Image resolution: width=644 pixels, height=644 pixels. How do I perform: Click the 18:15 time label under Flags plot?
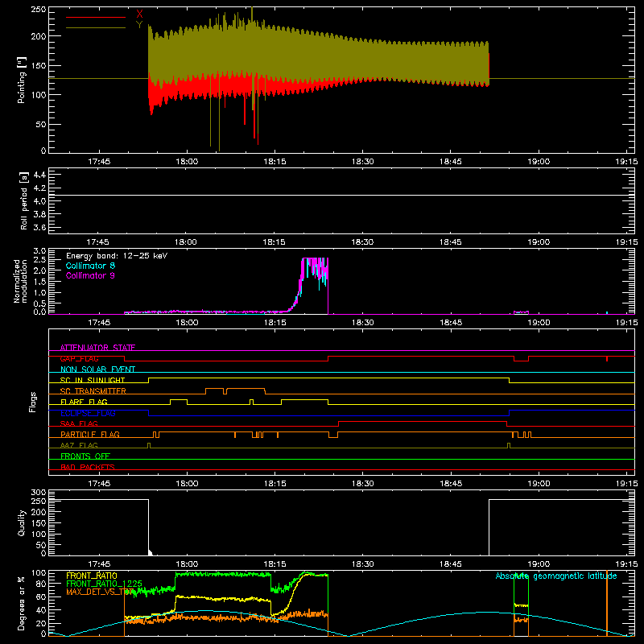(275, 484)
